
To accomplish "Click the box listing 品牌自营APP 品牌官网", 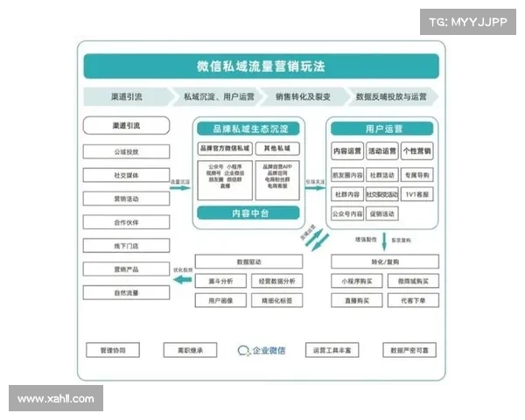I will coord(277,180).
